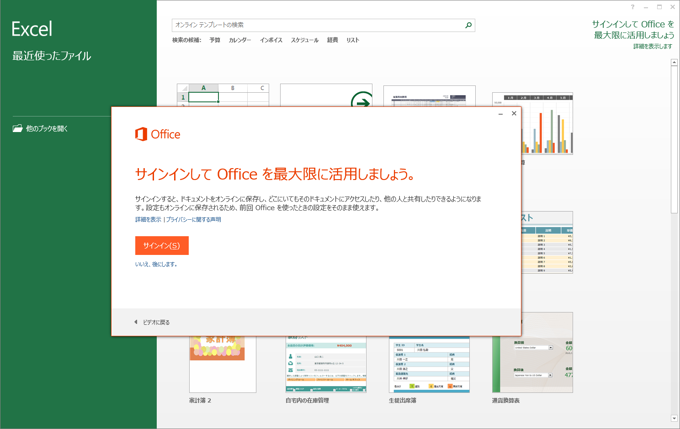Open the 自宅内の在庫管理 template
The image size is (680, 429).
[326, 364]
